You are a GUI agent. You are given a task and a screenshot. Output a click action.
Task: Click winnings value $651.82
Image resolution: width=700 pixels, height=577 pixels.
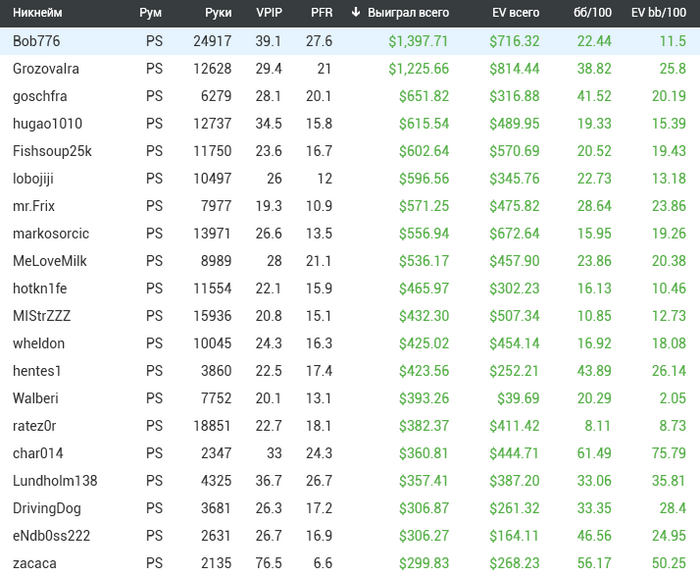[424, 96]
